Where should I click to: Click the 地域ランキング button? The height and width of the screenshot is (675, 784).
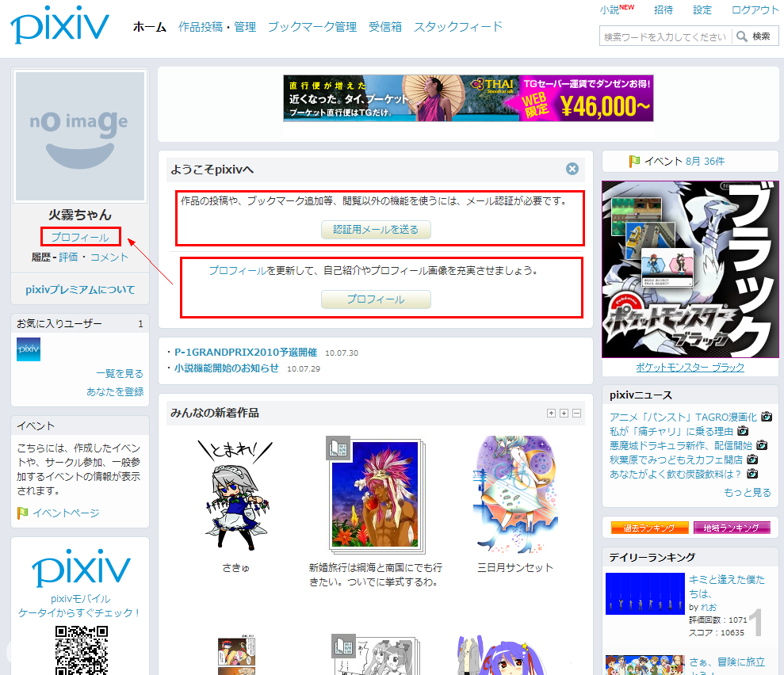[732, 528]
